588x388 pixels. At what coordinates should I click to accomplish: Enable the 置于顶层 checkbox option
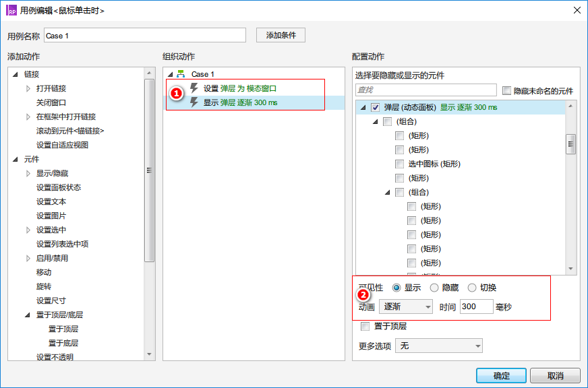click(x=365, y=326)
